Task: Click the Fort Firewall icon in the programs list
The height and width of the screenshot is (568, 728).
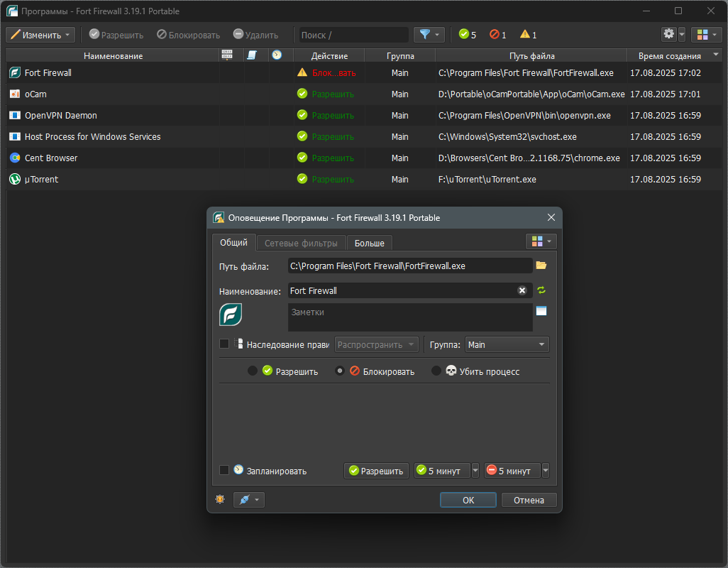Action: tap(15, 73)
